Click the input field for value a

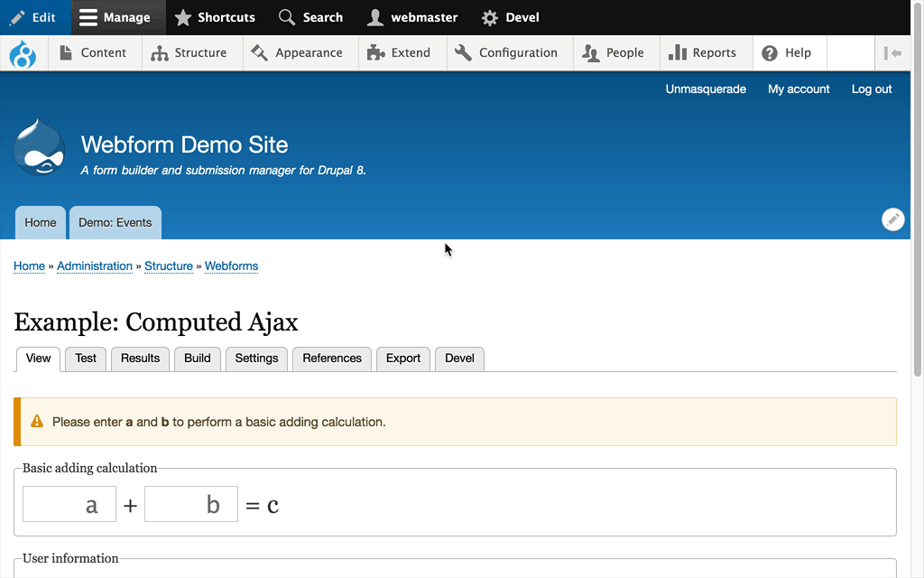[x=69, y=504]
